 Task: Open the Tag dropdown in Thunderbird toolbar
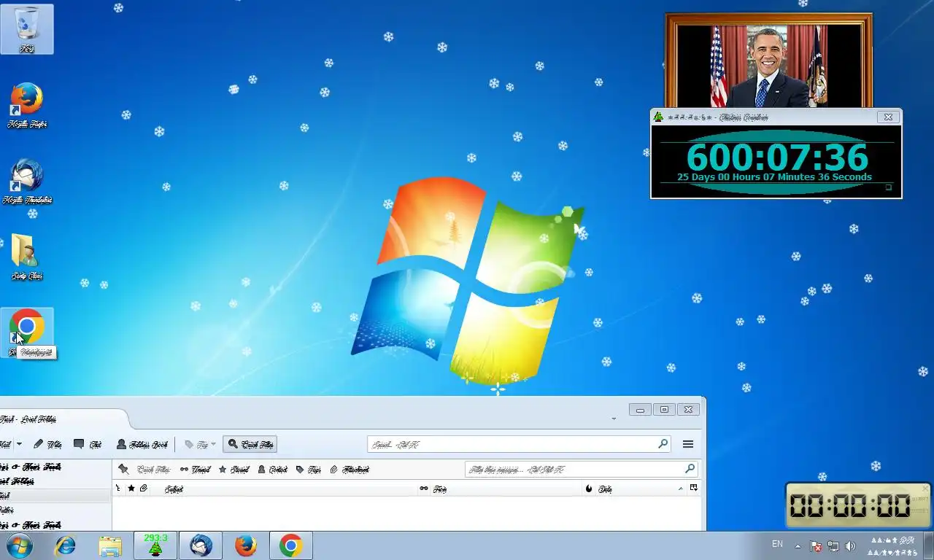200,444
